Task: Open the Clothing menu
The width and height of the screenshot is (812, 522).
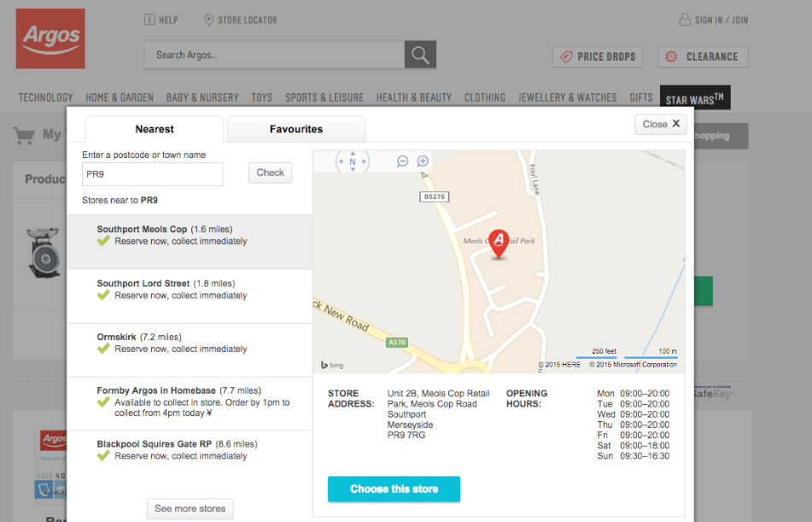Action: pyautogui.click(x=485, y=97)
